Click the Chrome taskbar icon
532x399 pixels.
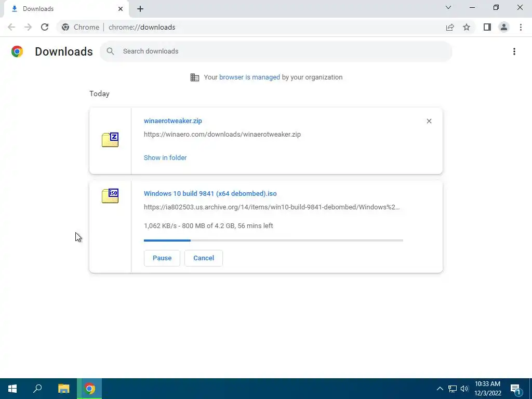click(89, 389)
